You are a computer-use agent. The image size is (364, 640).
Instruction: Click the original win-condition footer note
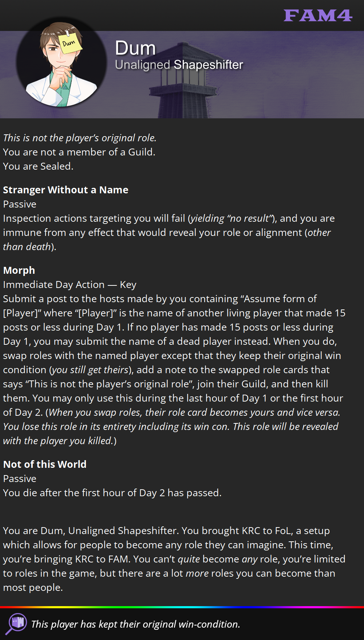point(135,624)
